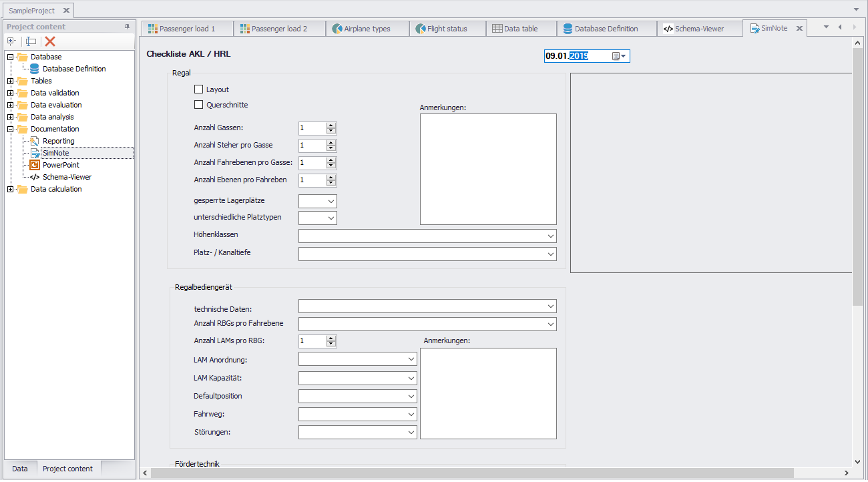The height and width of the screenshot is (482, 868).
Task: Check the Querschnitte option
Action: point(198,104)
